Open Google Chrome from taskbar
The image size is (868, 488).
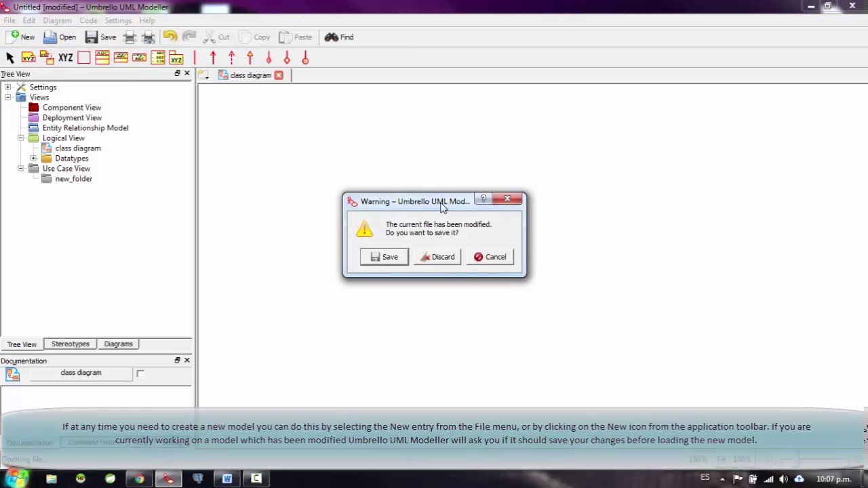coord(139,479)
